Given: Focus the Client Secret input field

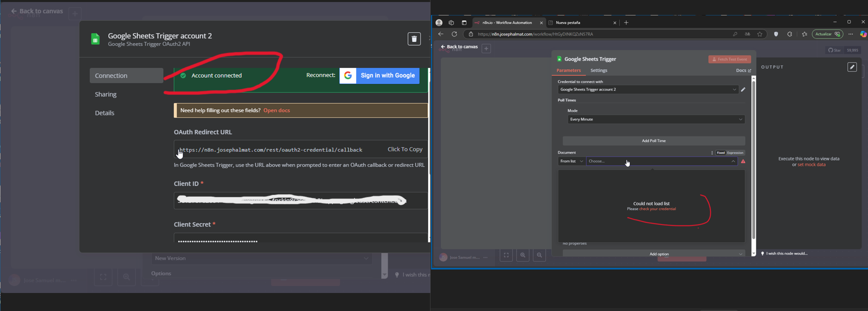Looking at the screenshot, I should (301, 238).
